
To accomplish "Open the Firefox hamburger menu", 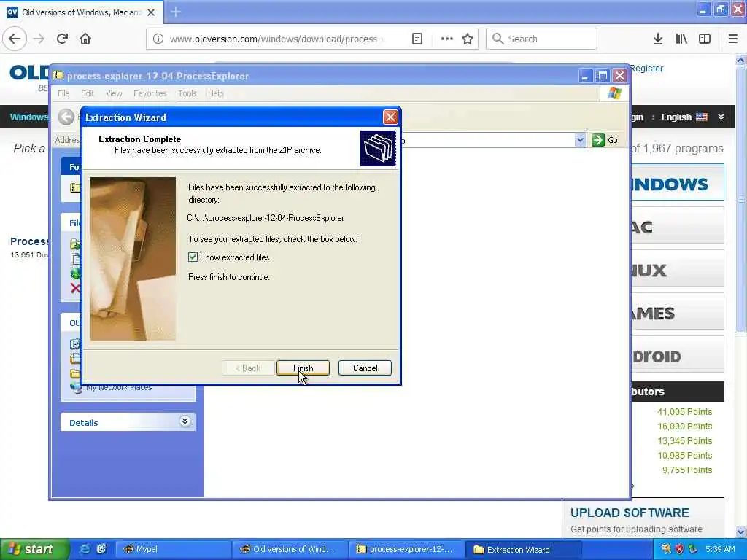I will (732, 39).
